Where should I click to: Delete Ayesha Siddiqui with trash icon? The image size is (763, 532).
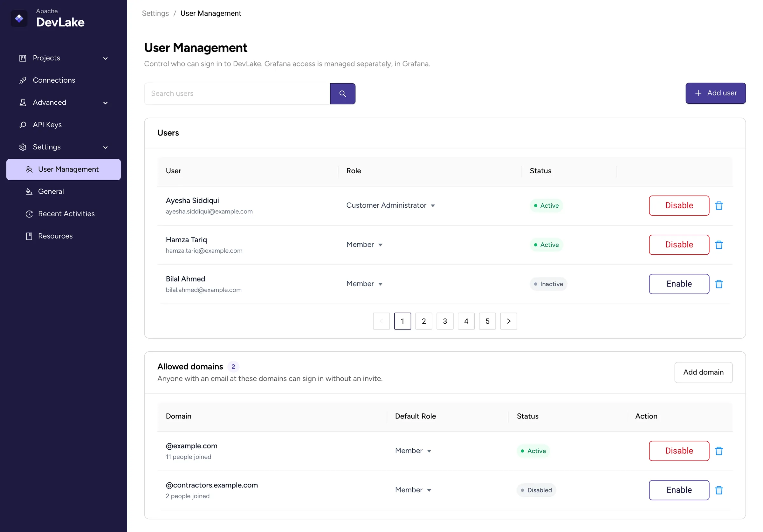pyautogui.click(x=719, y=206)
